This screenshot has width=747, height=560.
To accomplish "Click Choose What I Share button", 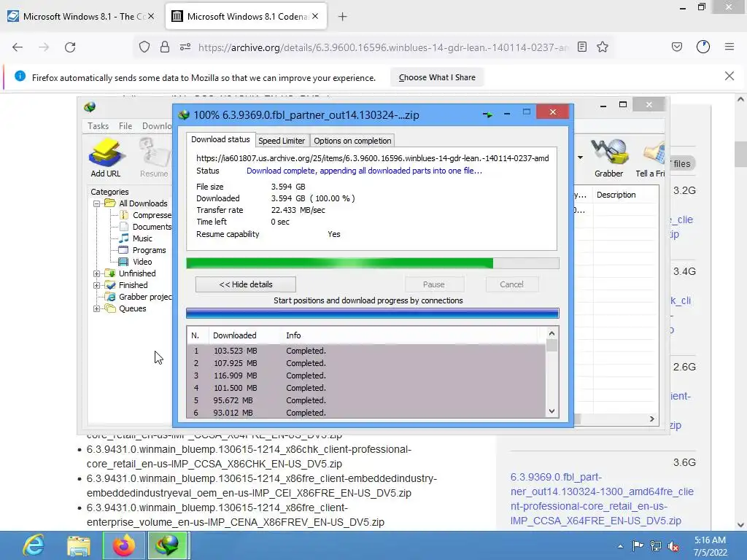I will coord(437,77).
